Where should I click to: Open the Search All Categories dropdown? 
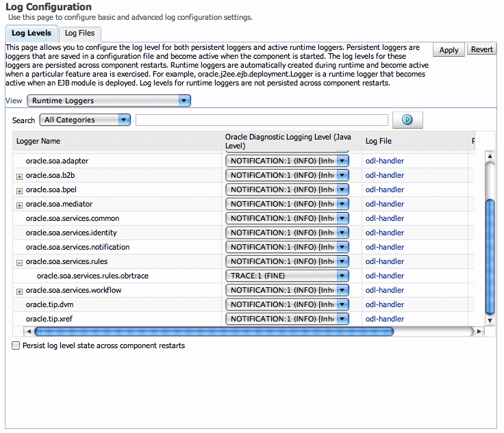[85, 120]
